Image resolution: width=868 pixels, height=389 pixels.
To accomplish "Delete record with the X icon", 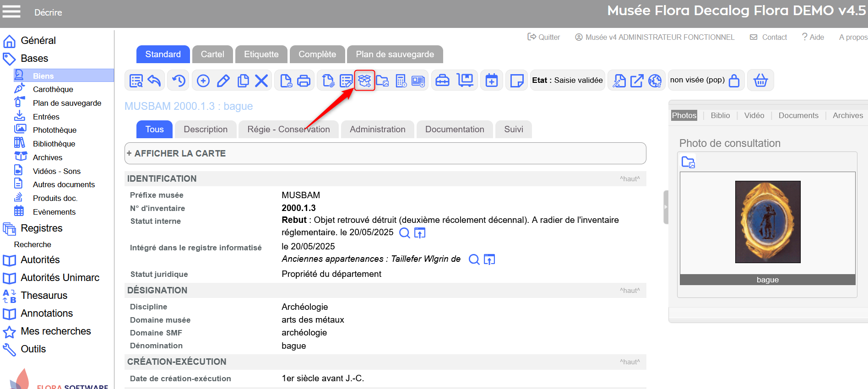I will point(261,81).
